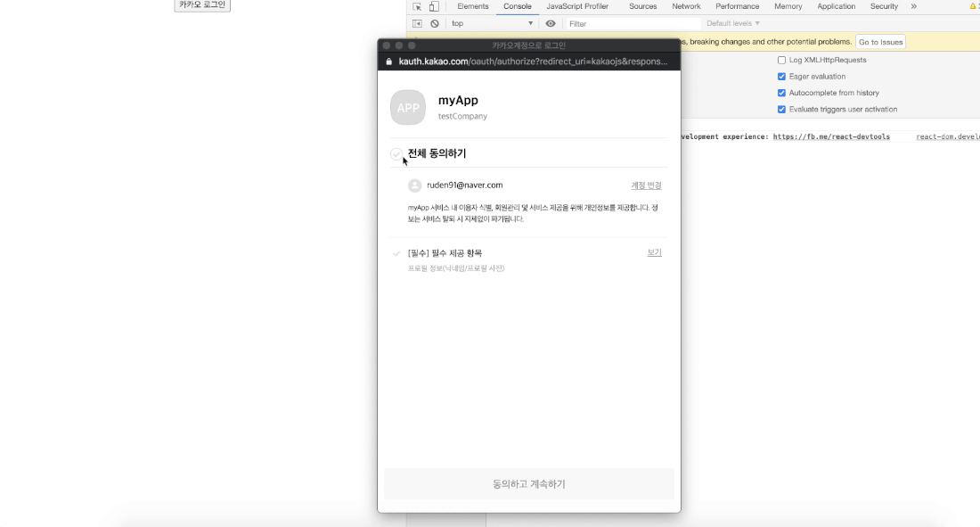Select the inspect element picker icon
The image size is (980, 527).
417,6
